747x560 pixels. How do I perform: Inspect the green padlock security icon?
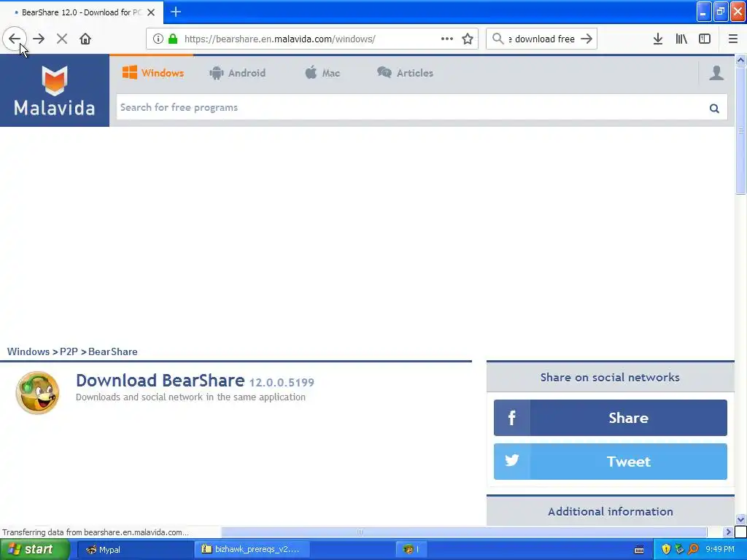click(x=173, y=39)
